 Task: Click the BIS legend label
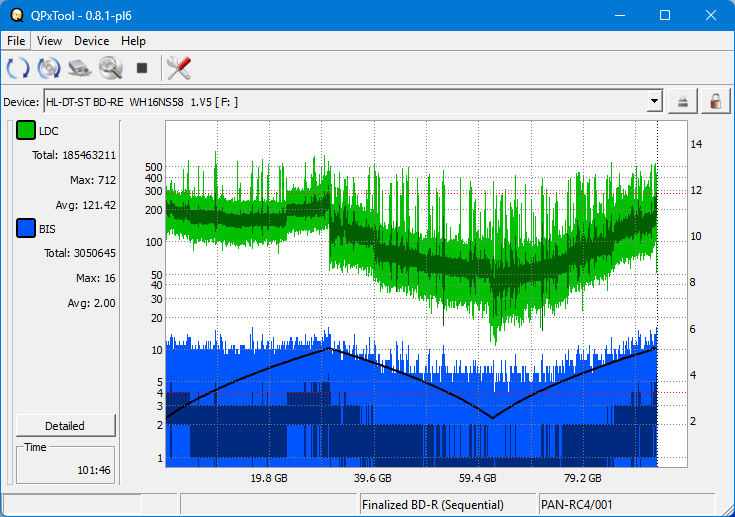click(47, 229)
